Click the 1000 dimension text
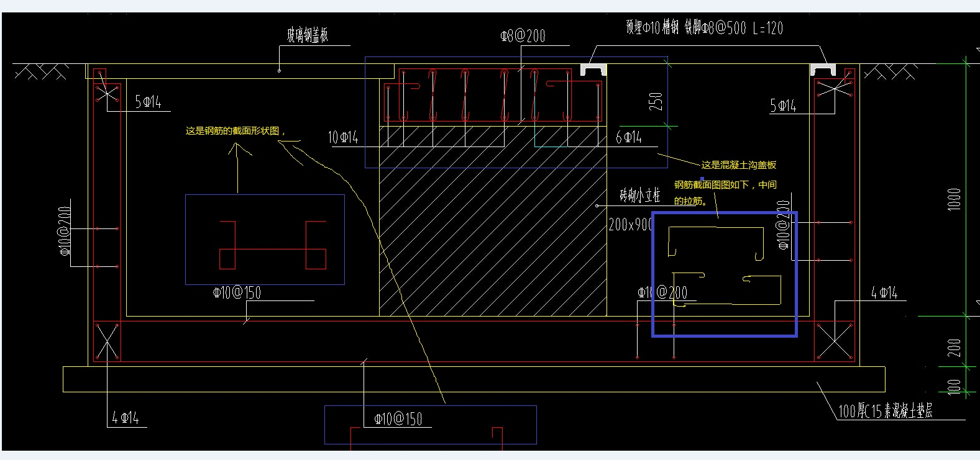This screenshot has height=460, width=980. [x=955, y=199]
